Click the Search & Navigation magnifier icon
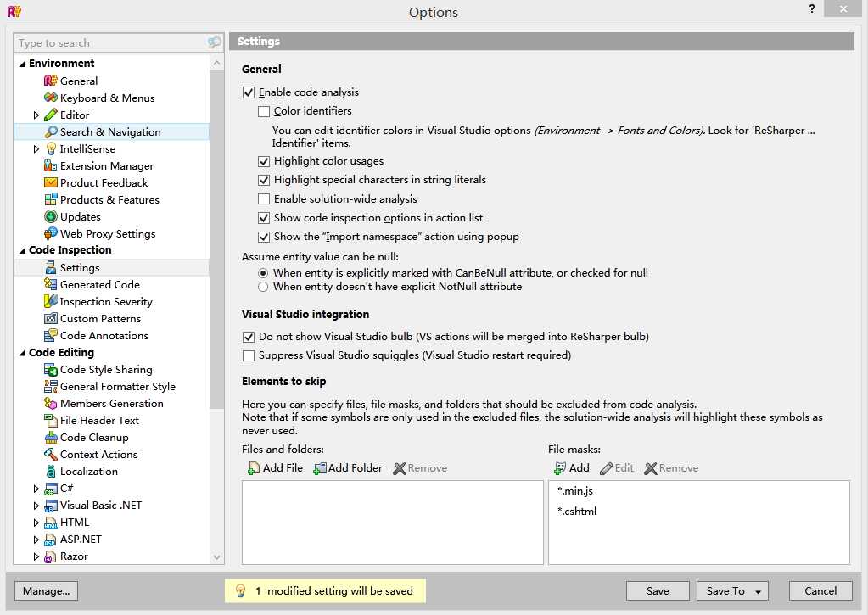868x615 pixels. tap(50, 131)
